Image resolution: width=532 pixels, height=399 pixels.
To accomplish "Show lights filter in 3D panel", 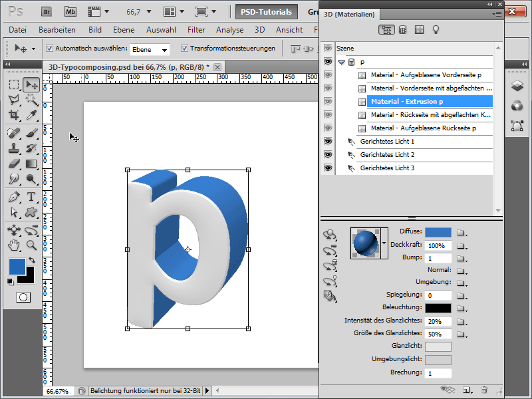I will coord(436,29).
